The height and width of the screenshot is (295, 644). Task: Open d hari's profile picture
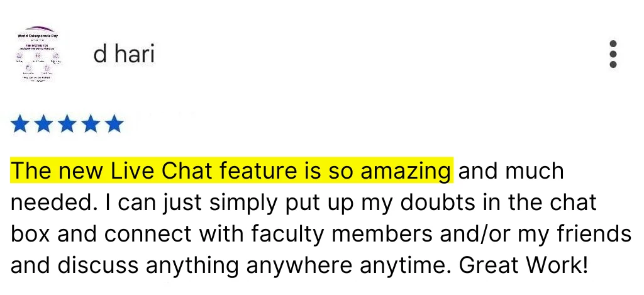(x=38, y=54)
